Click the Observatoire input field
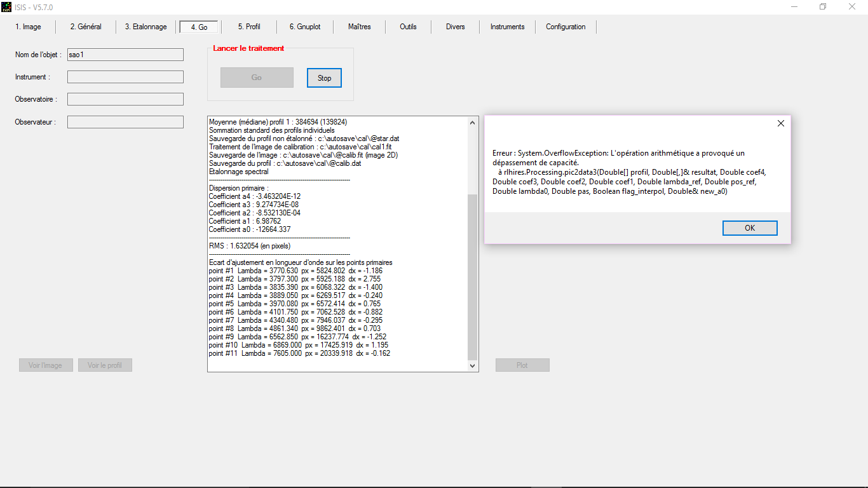Viewport: 868px width, 488px height. tap(125, 99)
